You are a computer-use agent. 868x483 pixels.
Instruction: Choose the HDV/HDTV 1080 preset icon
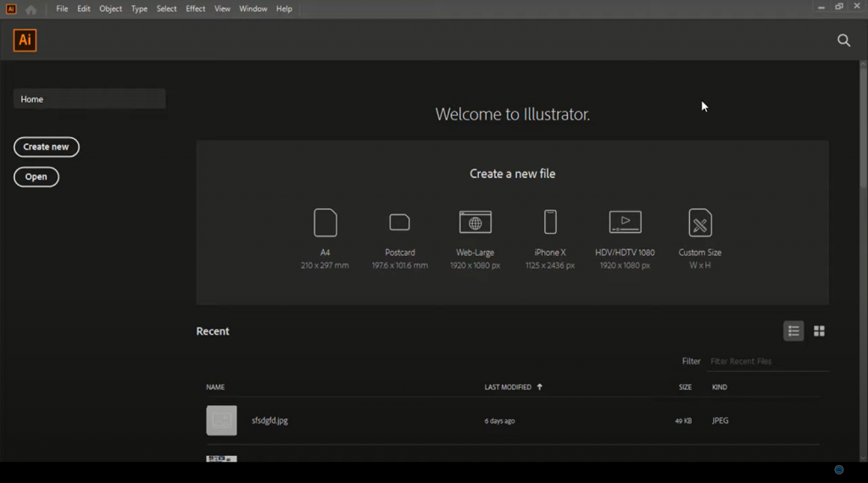click(625, 222)
